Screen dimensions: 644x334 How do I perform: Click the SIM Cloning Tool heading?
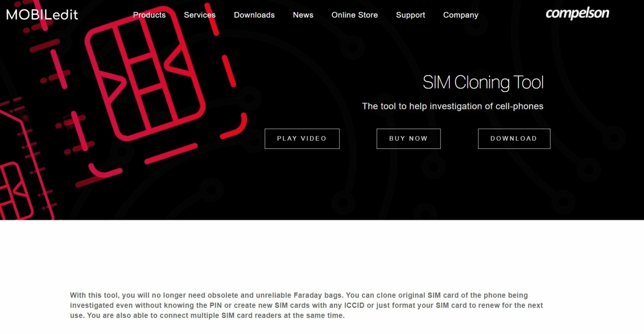coord(483,83)
